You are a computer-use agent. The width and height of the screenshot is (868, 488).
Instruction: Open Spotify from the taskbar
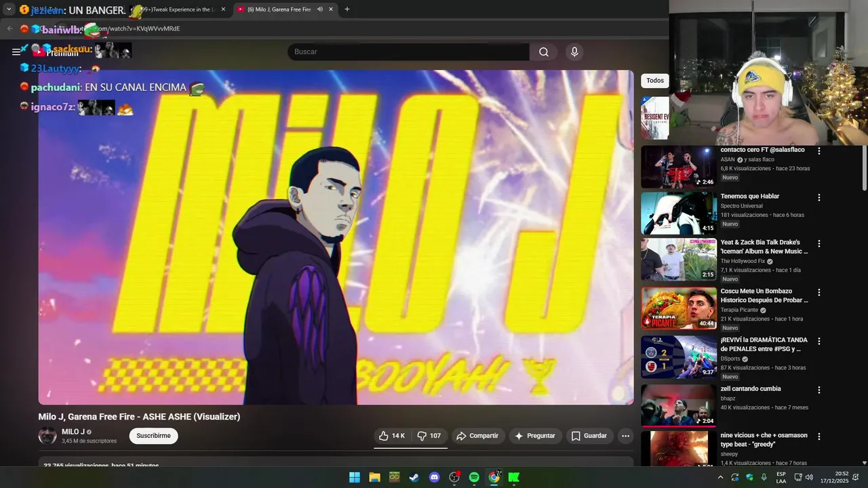[x=474, y=477]
